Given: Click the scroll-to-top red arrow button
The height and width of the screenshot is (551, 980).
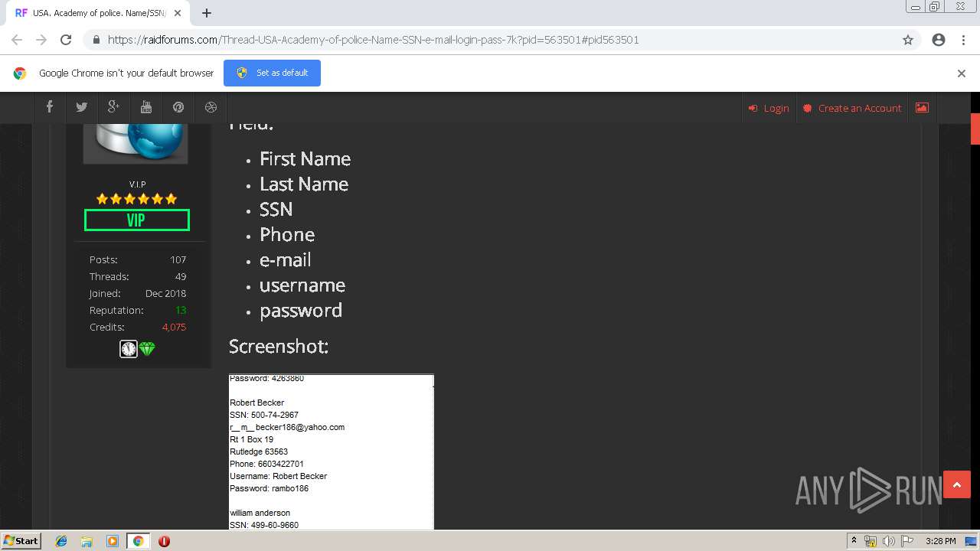Looking at the screenshot, I should (956, 484).
